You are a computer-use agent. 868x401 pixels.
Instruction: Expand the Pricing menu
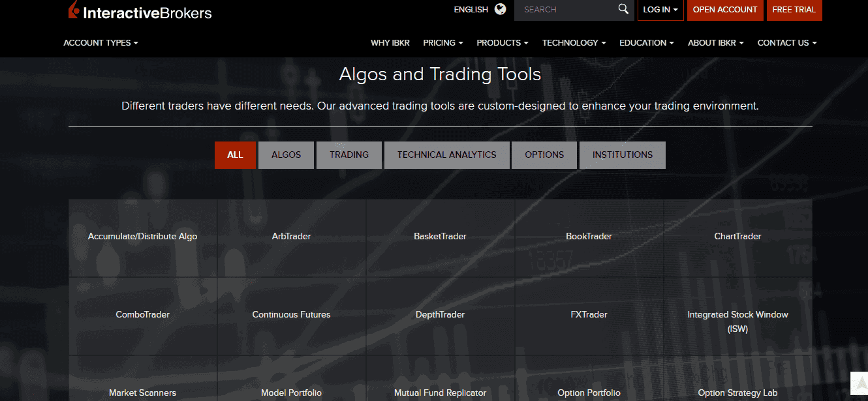coord(443,43)
